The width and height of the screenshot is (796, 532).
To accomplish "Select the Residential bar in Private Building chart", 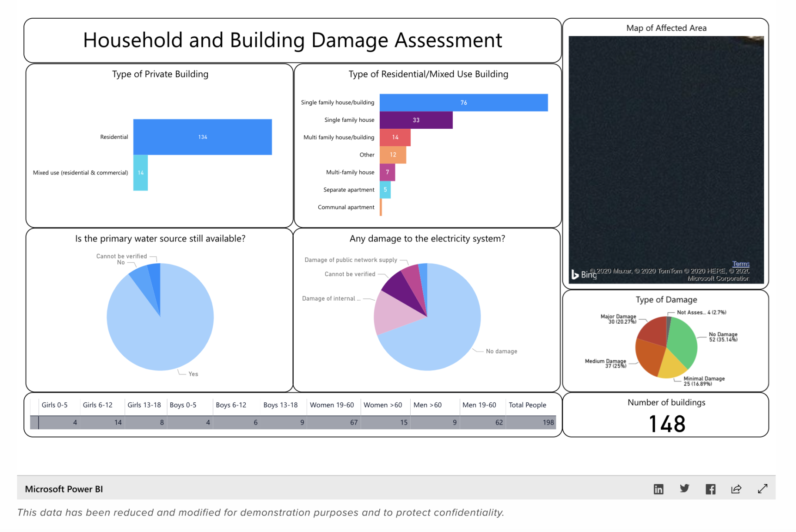I will click(202, 137).
